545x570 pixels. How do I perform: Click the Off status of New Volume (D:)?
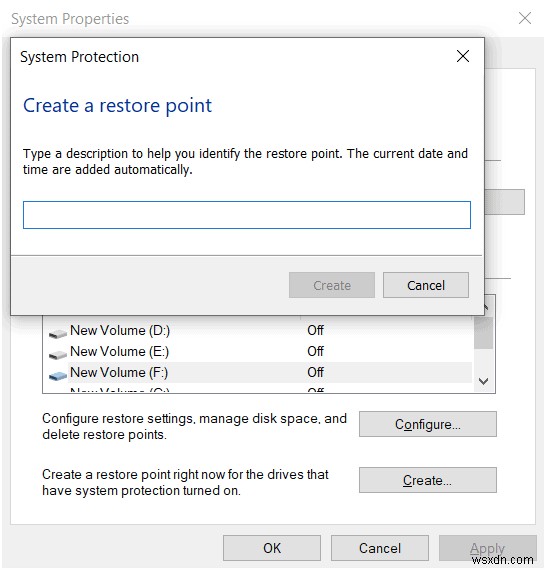pos(315,330)
